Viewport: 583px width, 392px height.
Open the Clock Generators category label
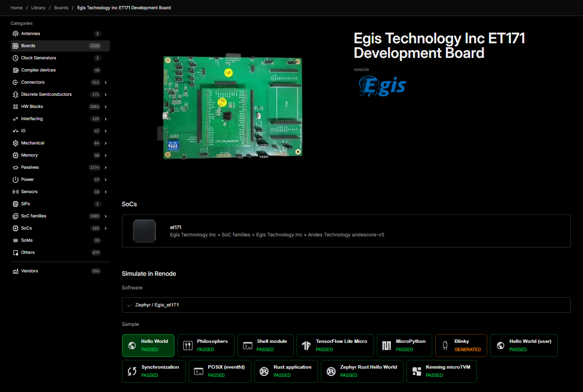pos(39,58)
